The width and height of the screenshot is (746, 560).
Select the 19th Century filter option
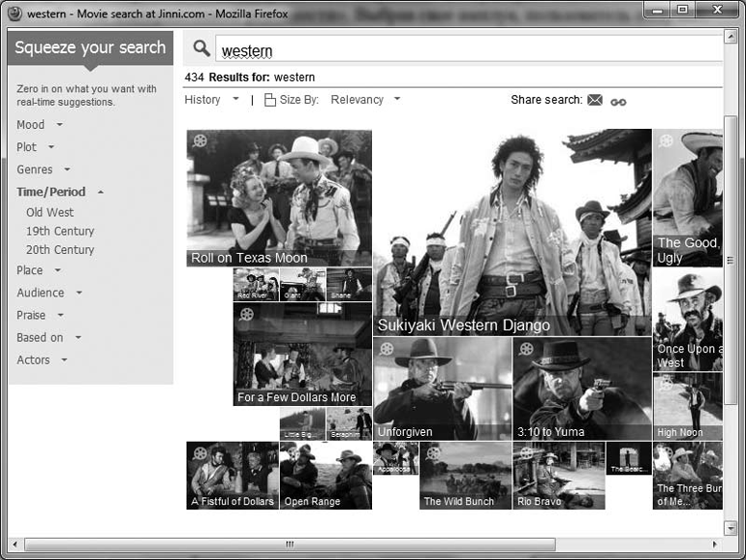click(x=60, y=232)
